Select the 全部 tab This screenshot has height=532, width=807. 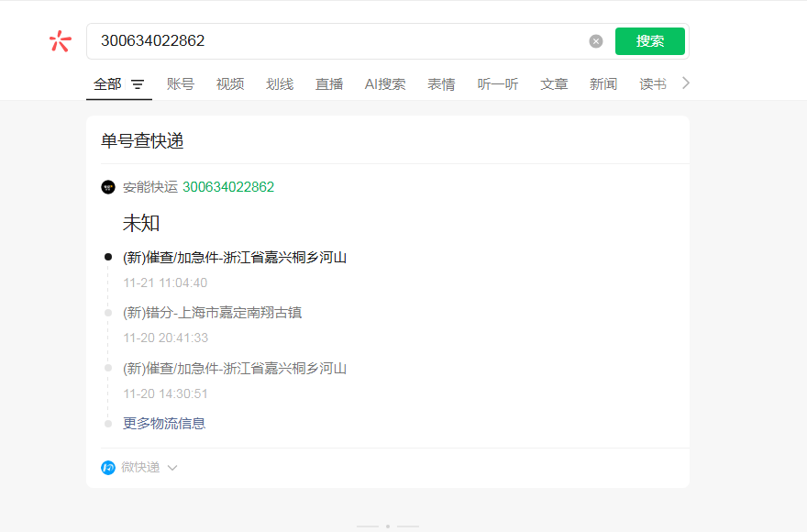107,84
